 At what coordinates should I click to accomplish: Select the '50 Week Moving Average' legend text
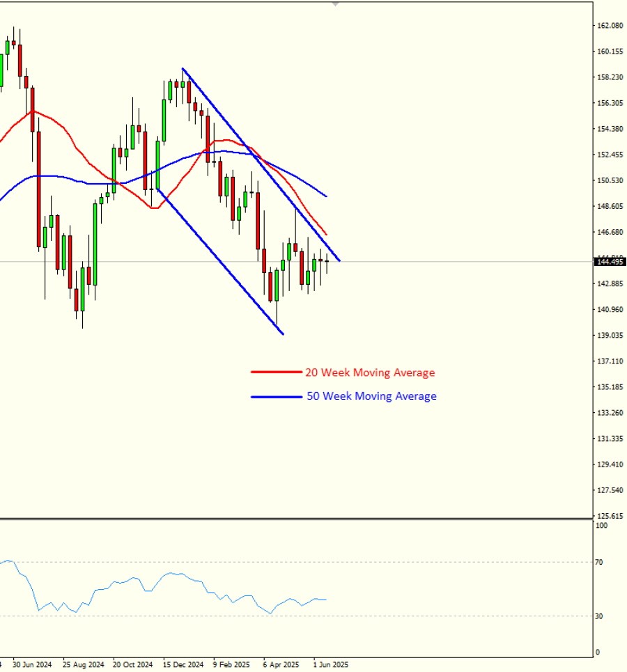371,396
